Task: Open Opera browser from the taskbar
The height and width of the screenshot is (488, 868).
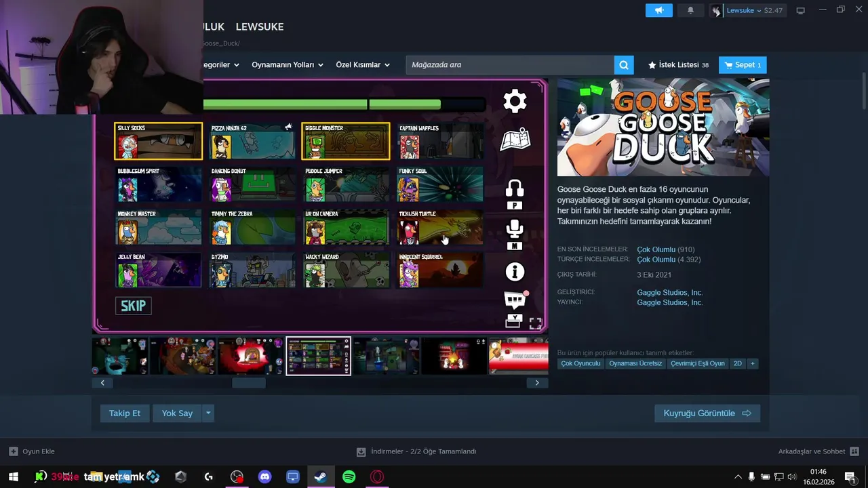Action: click(377, 477)
